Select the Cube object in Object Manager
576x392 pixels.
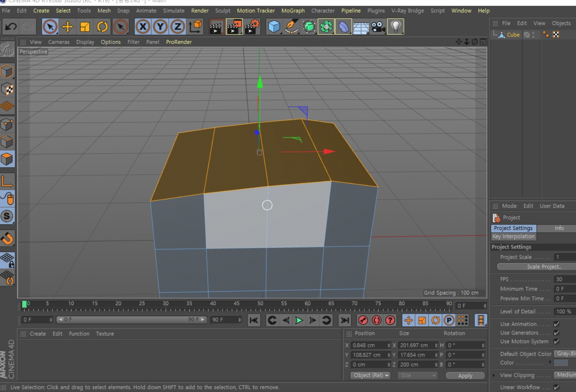pyautogui.click(x=513, y=35)
